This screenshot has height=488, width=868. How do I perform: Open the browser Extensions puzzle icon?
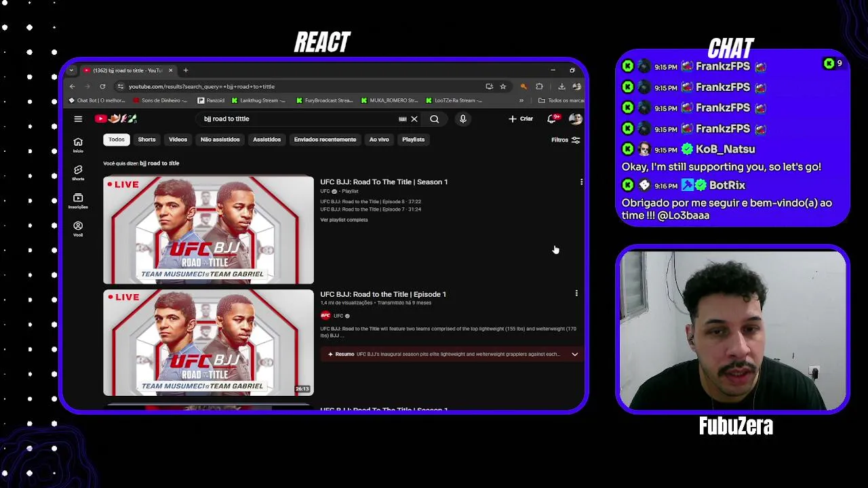(x=539, y=86)
